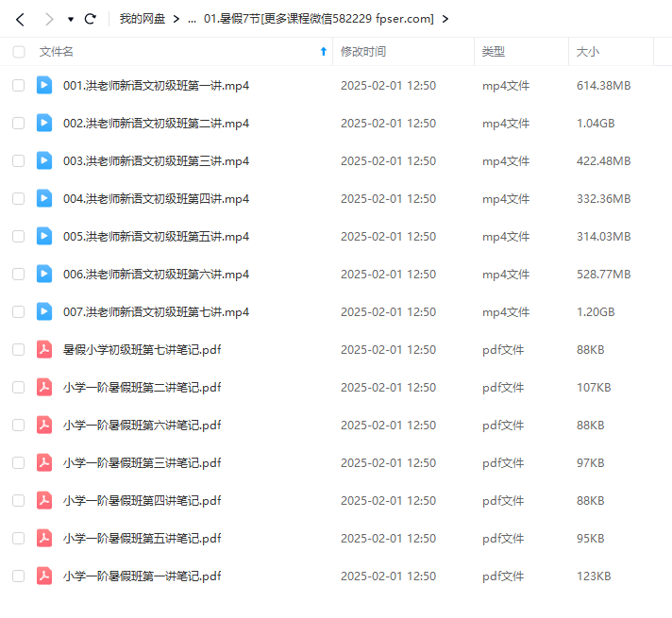This screenshot has width=672, height=618.
Task: Click the video icon of 007 第七讲.mp4
Action: [x=44, y=311]
